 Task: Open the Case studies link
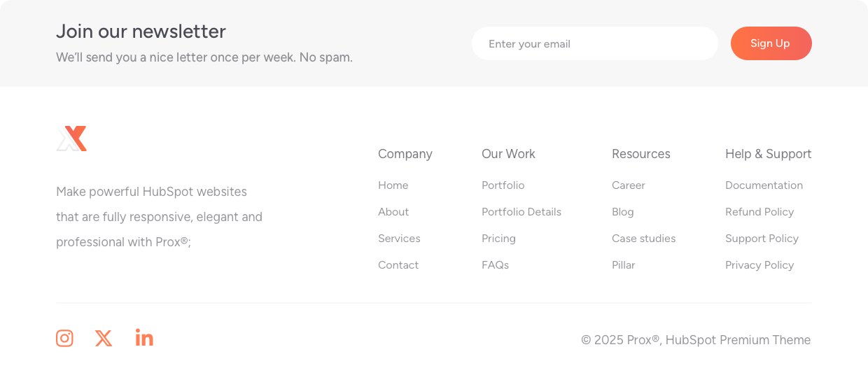point(643,239)
